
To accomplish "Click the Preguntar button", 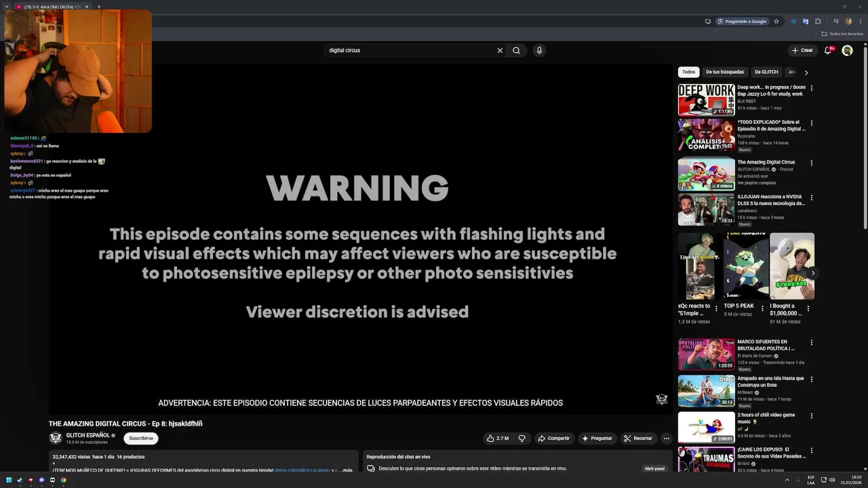I will 597,439.
